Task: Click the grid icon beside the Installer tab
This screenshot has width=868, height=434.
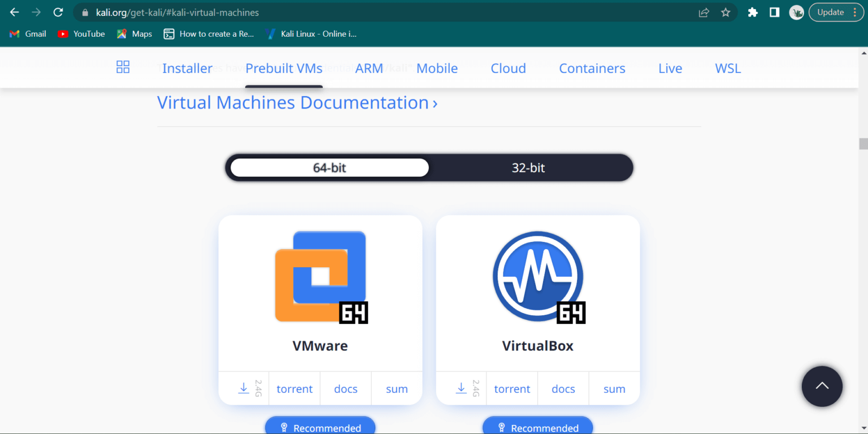Action: tap(123, 67)
